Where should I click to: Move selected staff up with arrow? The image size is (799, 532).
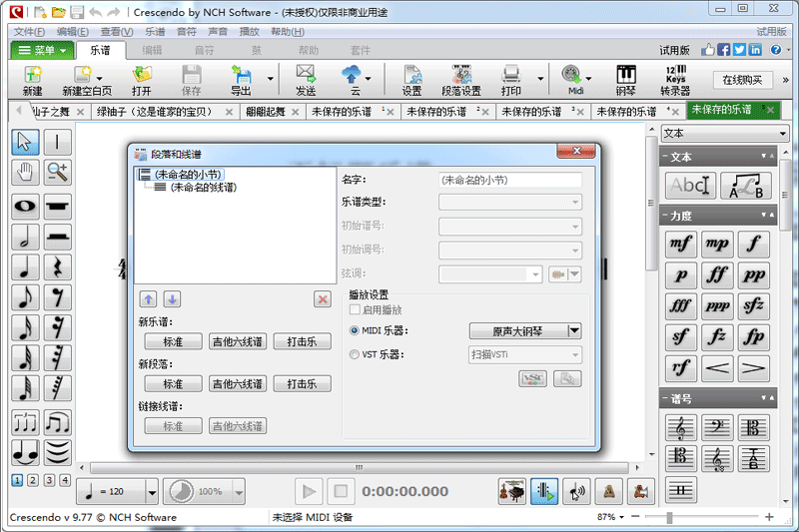[x=148, y=299]
